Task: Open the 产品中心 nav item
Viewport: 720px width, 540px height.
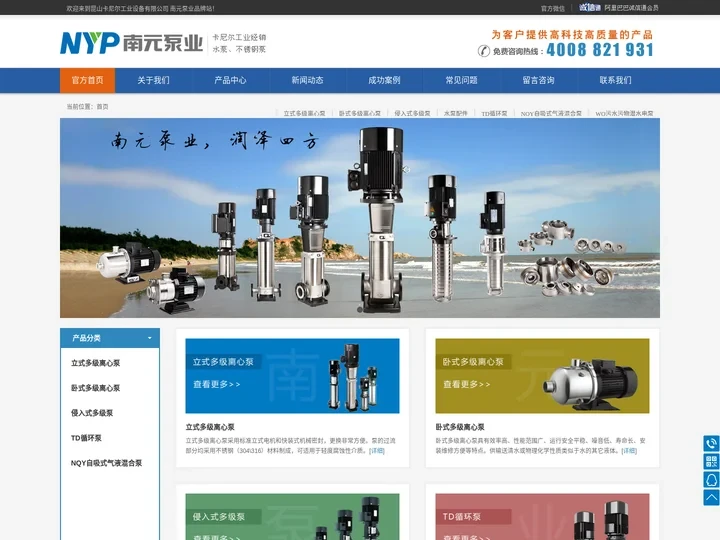Action: (231, 80)
